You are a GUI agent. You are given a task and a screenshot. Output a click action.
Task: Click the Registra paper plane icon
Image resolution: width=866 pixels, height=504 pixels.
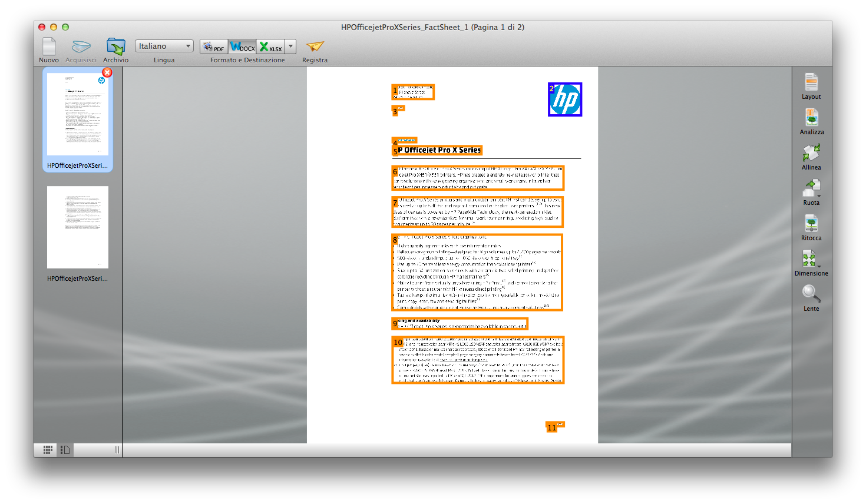315,47
